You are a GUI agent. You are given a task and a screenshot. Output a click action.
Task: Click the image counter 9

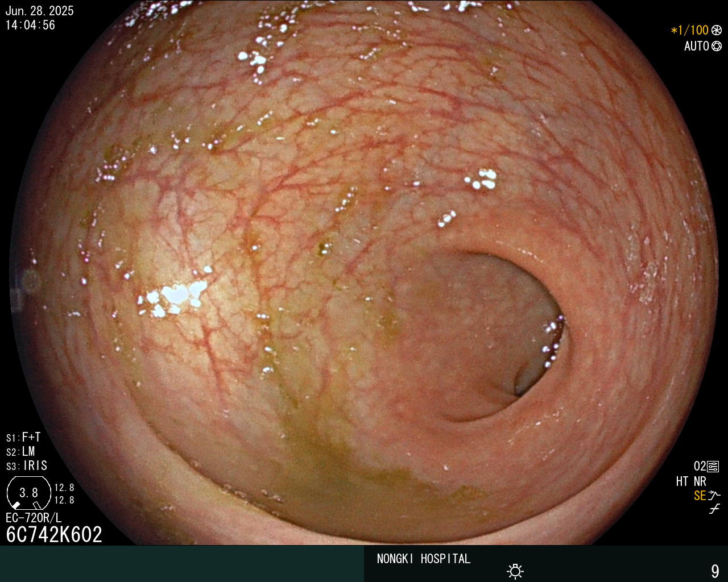715,571
